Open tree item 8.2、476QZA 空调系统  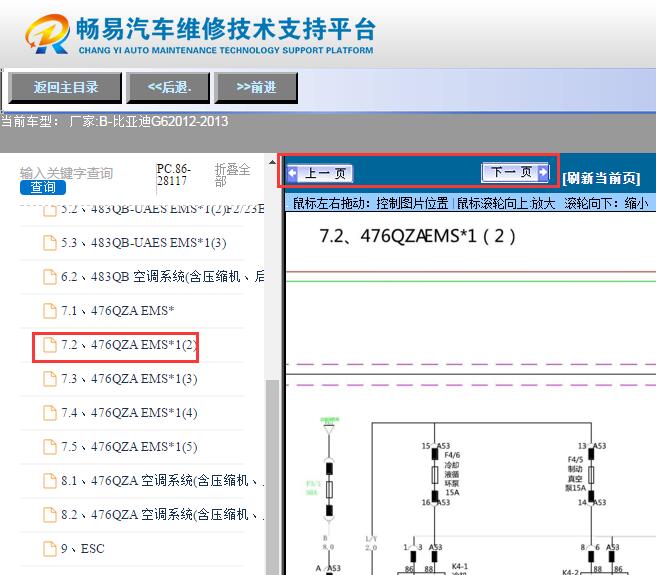pos(162,514)
